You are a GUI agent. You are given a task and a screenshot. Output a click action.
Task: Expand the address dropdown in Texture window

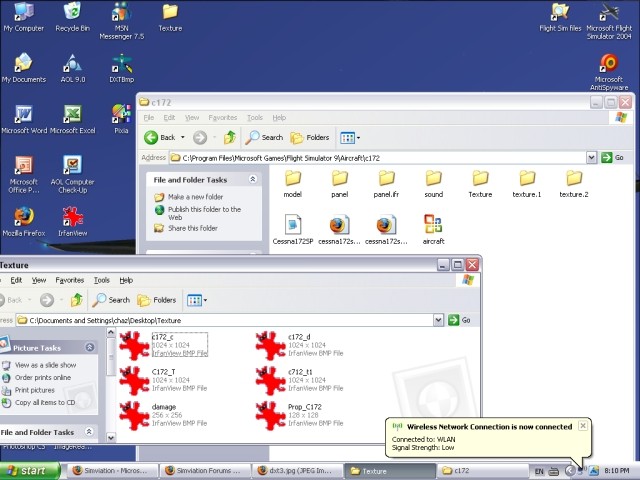438,320
